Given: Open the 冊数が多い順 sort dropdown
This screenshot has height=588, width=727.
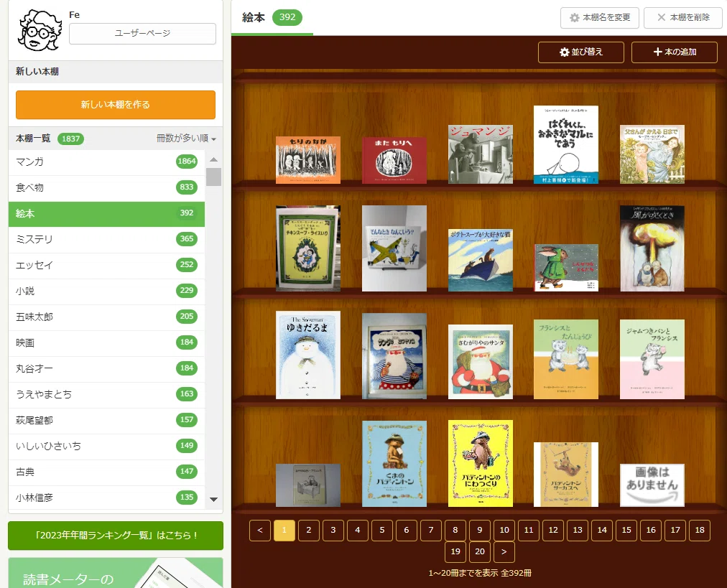Looking at the screenshot, I should 186,139.
